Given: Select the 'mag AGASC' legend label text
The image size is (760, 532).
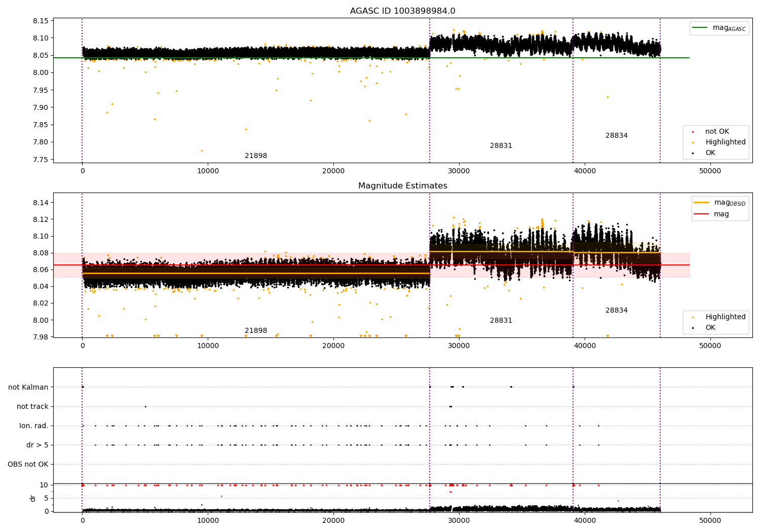Looking at the screenshot, I should tap(729, 28).
